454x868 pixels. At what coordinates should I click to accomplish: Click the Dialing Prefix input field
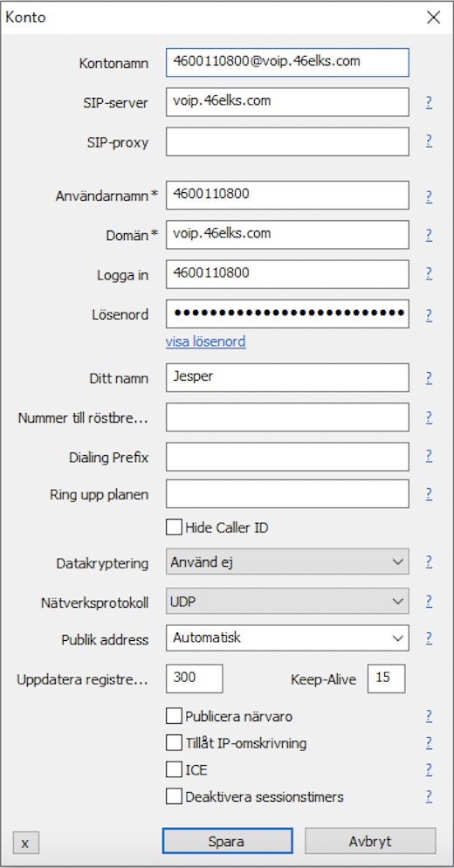(287, 456)
